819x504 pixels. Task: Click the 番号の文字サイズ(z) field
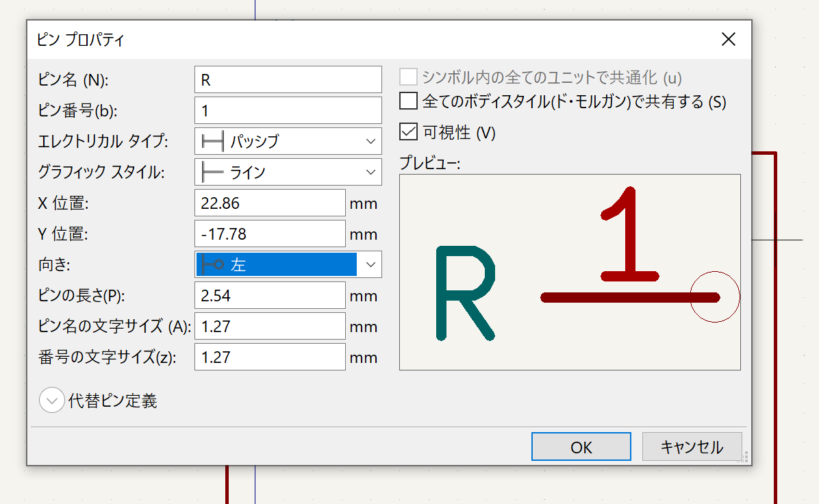tap(270, 357)
